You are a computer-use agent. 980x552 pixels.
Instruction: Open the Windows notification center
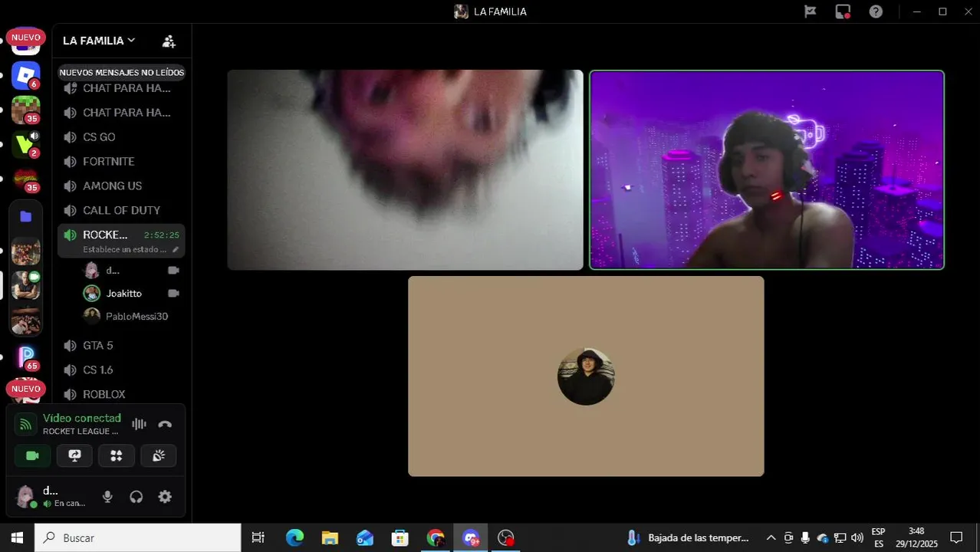(x=956, y=538)
